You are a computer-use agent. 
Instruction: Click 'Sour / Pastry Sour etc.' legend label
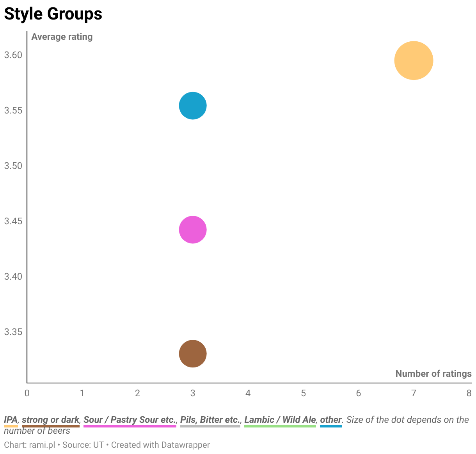coord(130,420)
